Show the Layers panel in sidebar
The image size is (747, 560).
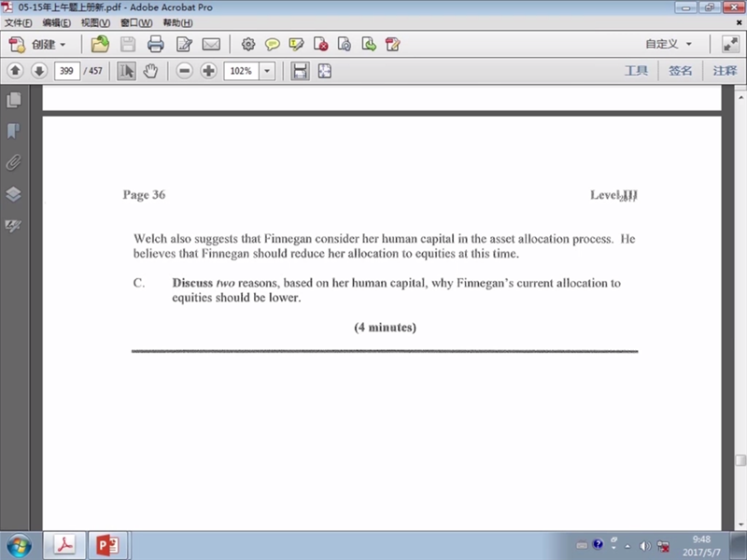pos(14,194)
